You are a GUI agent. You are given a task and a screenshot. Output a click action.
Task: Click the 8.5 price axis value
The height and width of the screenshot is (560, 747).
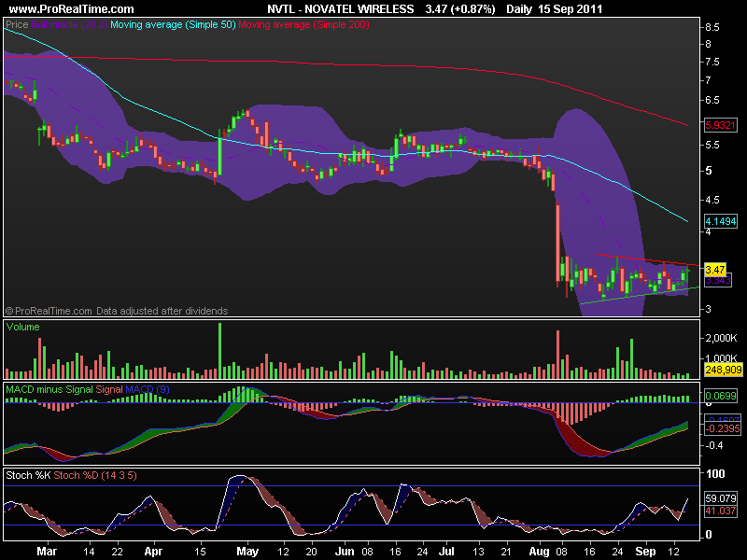tap(712, 28)
